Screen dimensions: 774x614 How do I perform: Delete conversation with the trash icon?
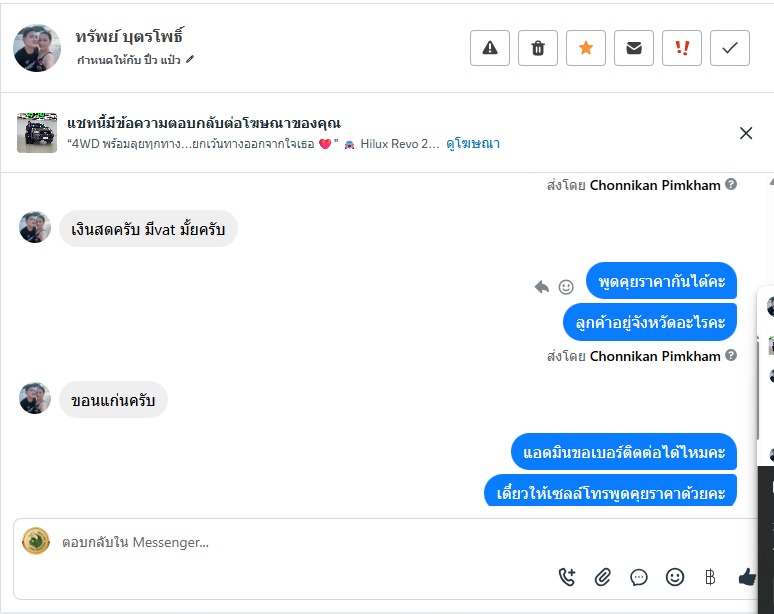point(538,48)
